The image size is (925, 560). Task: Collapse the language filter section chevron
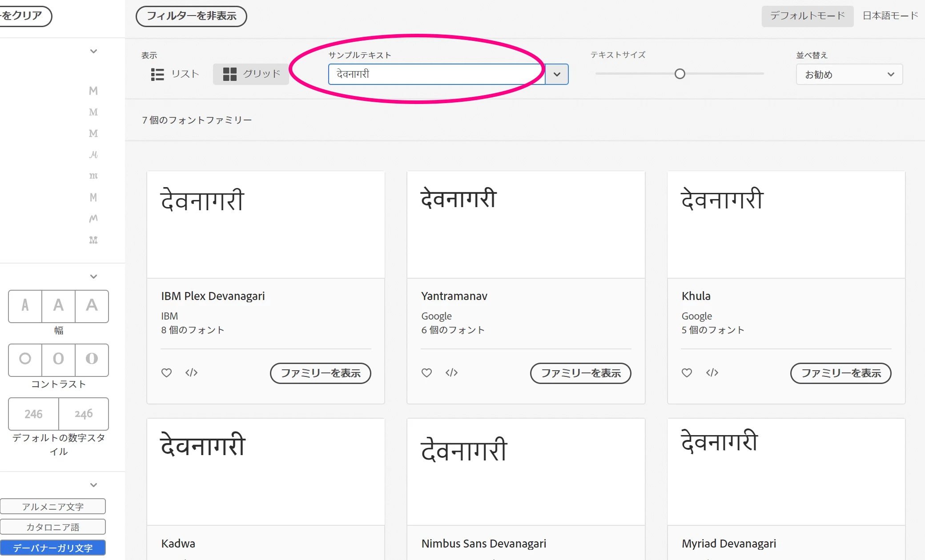[93, 485]
